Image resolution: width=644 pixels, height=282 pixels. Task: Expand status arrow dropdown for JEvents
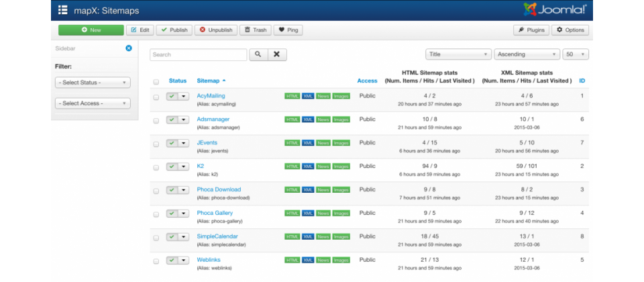pyautogui.click(x=183, y=143)
